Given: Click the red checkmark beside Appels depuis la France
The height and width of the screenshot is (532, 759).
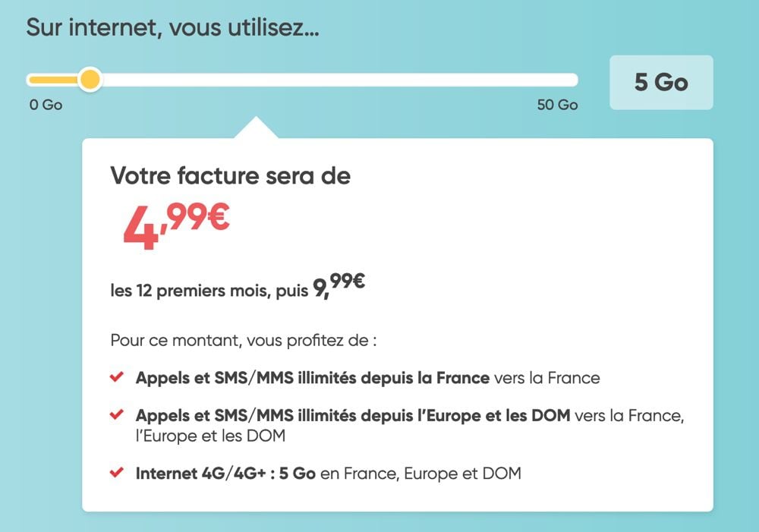Looking at the screenshot, I should (x=117, y=376).
